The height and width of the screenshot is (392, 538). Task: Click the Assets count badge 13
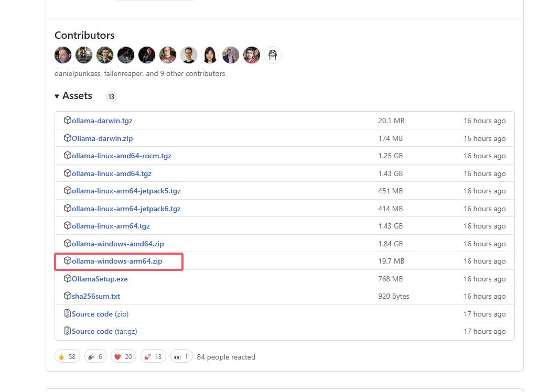click(x=111, y=97)
